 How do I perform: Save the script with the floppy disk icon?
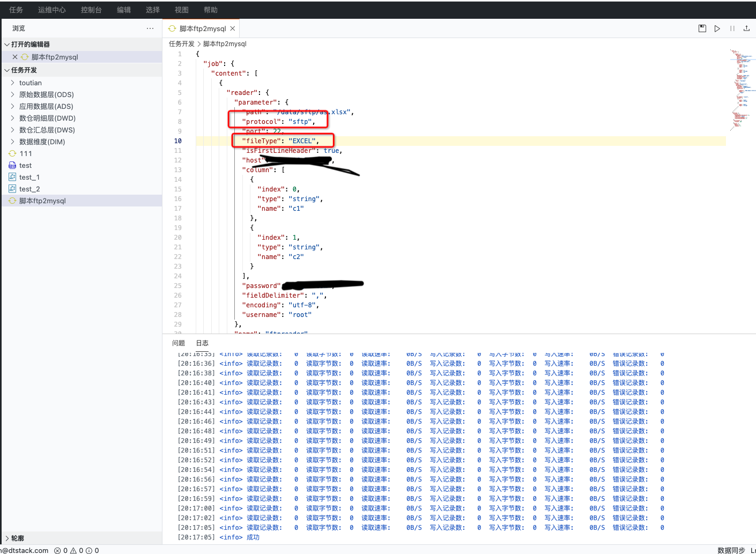(x=702, y=28)
